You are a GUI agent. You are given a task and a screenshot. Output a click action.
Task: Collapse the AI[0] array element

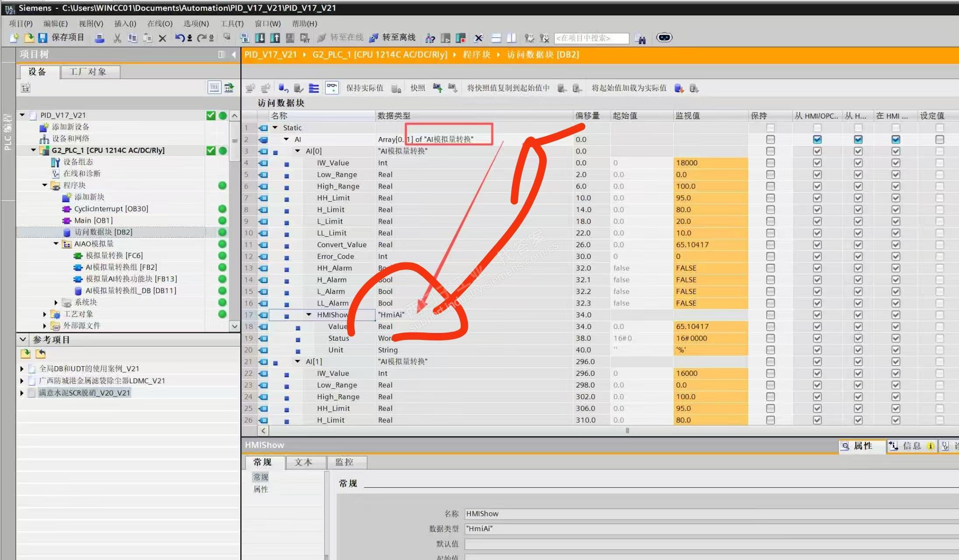click(x=298, y=151)
